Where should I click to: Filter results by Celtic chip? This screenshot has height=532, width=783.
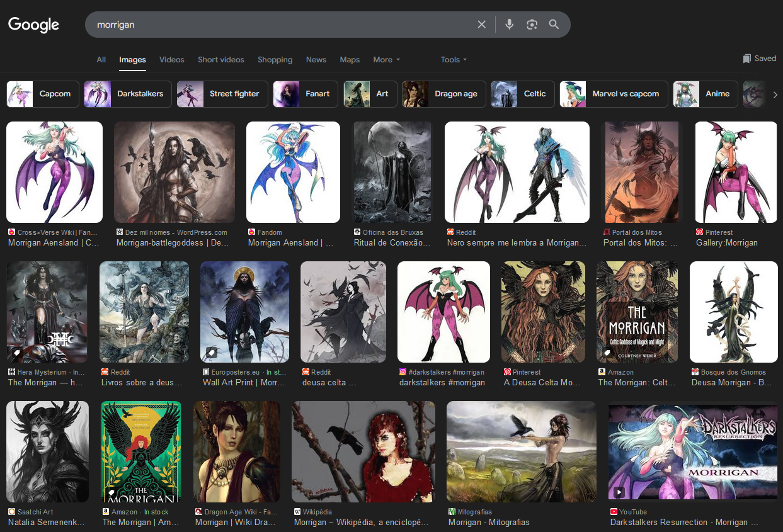coord(523,94)
